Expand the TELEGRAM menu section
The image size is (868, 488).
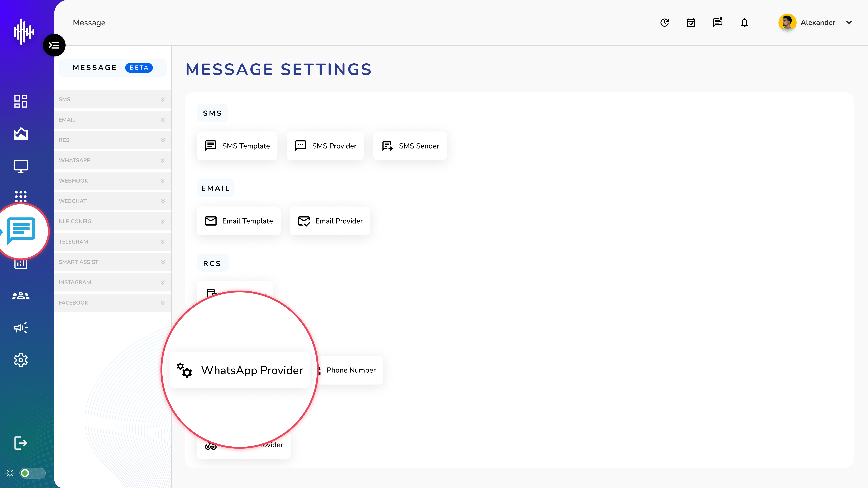113,241
